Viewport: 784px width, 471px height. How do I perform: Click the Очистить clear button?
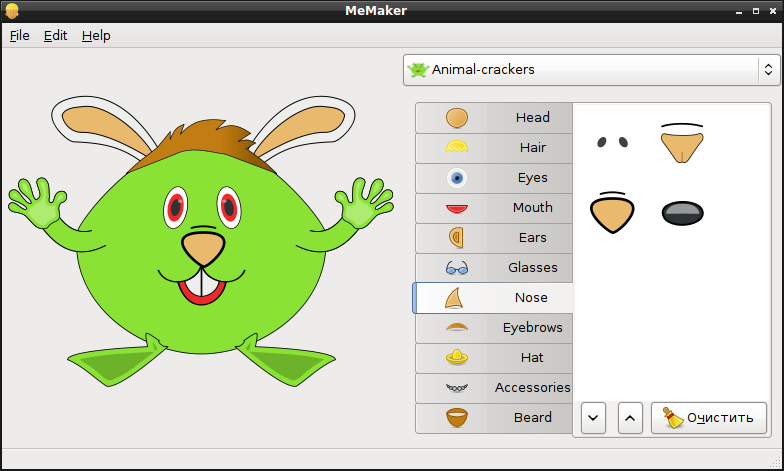coord(708,418)
